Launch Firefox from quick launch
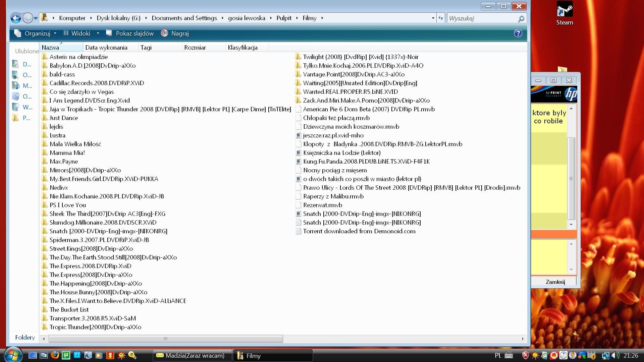The height and width of the screenshot is (362, 644). point(55,355)
